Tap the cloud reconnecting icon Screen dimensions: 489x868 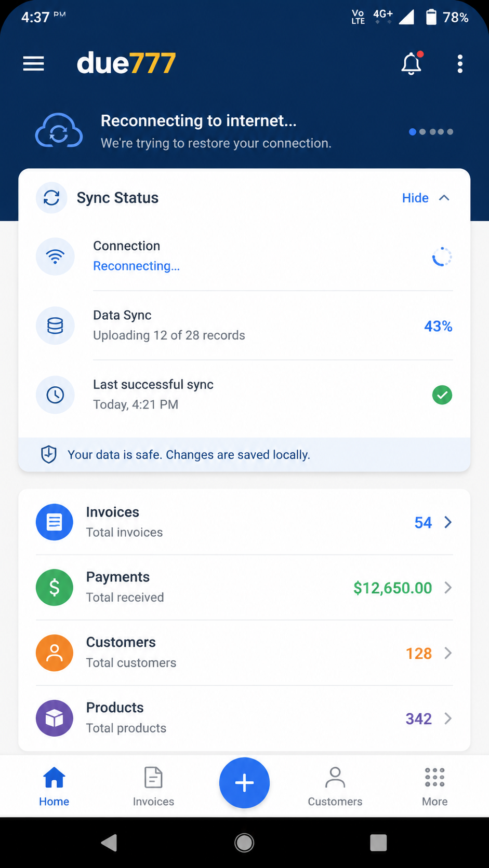click(59, 131)
